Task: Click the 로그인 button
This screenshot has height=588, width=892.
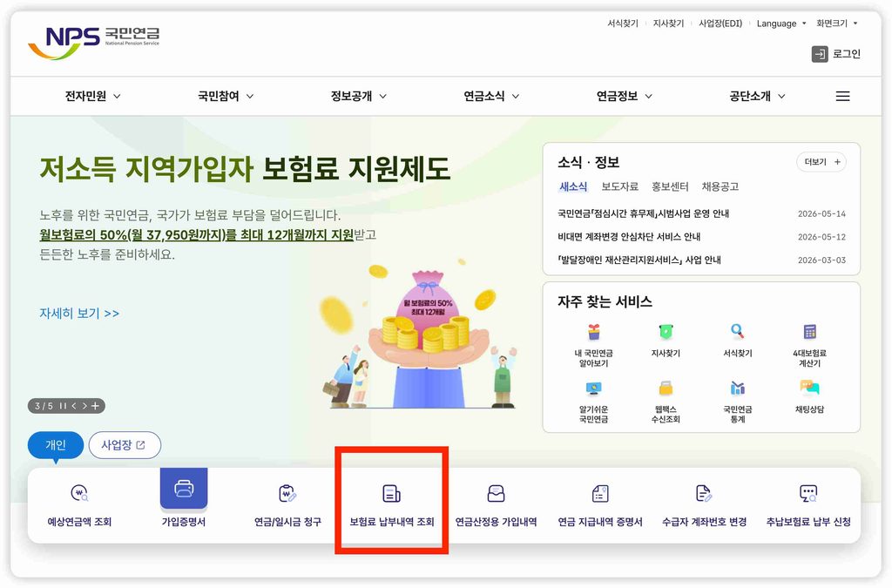Action: pos(835,54)
